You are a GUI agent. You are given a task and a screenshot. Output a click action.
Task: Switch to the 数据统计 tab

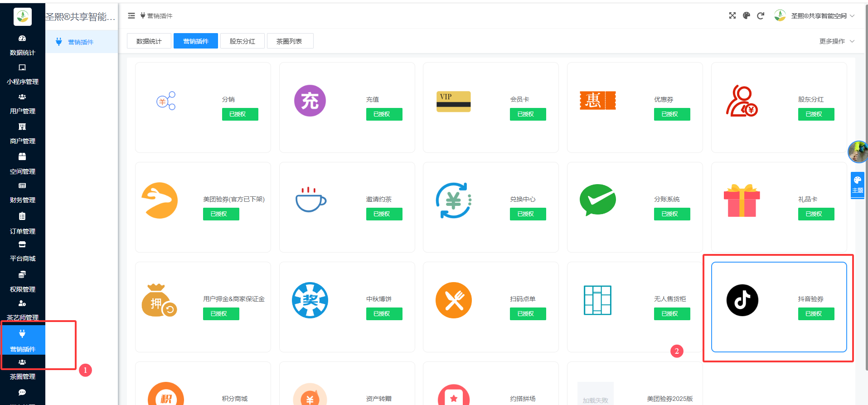coord(149,41)
